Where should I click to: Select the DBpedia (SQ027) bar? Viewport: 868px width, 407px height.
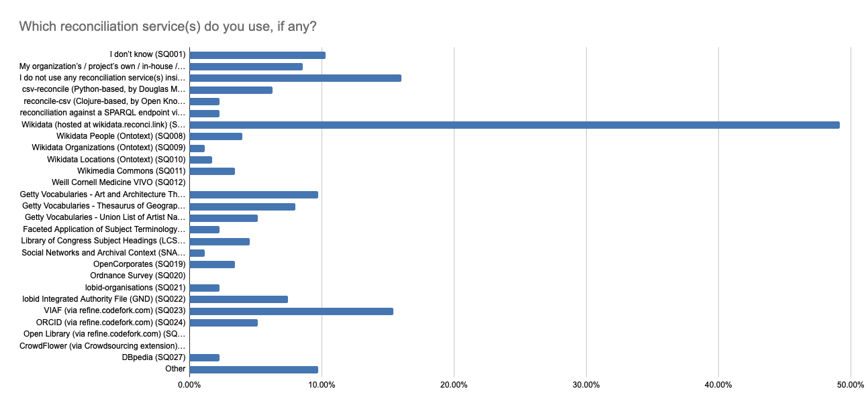(x=205, y=357)
